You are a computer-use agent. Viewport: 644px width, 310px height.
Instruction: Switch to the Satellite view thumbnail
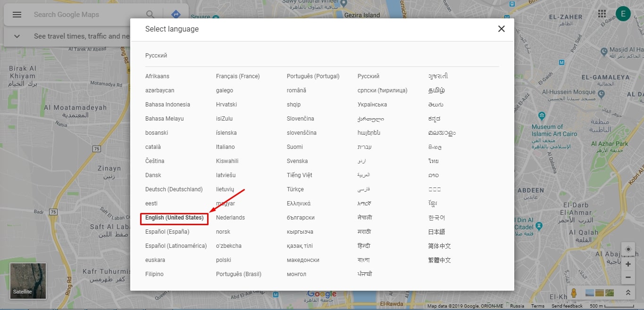[28, 281]
